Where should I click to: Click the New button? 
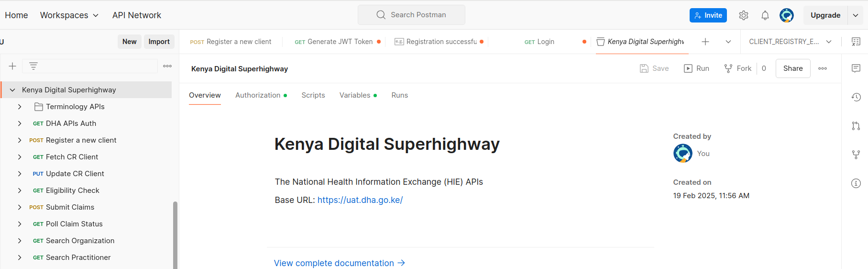click(130, 42)
